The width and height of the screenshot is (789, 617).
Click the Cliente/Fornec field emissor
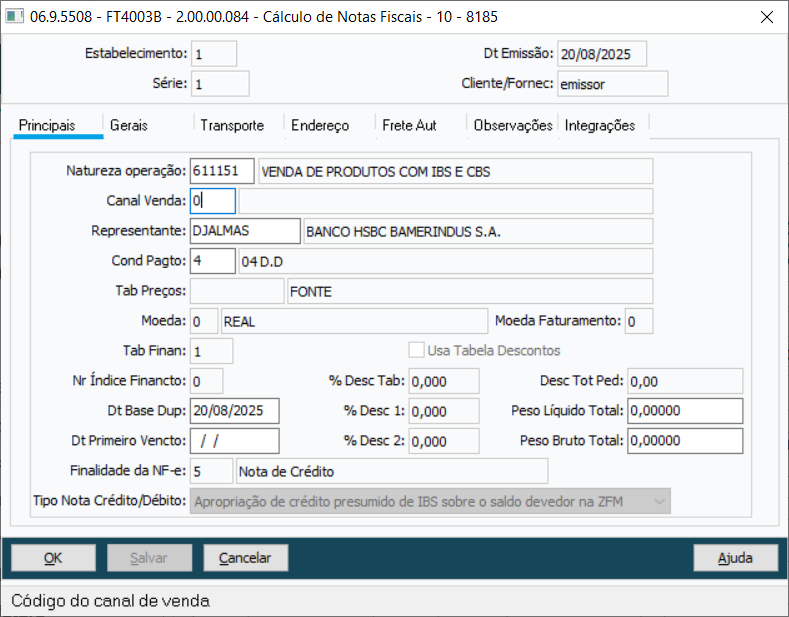[612, 84]
